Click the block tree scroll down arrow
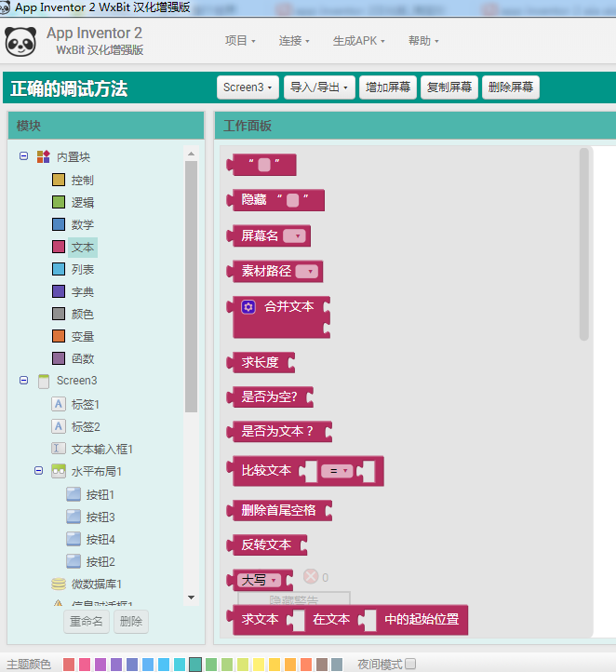Screen dimensions: 616x672 191,598
